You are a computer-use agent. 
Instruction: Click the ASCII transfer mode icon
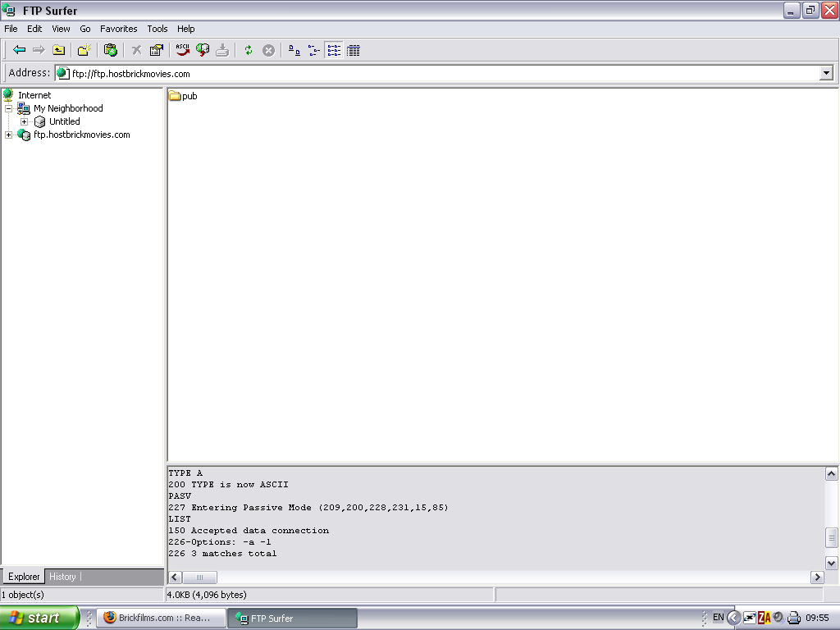point(182,50)
